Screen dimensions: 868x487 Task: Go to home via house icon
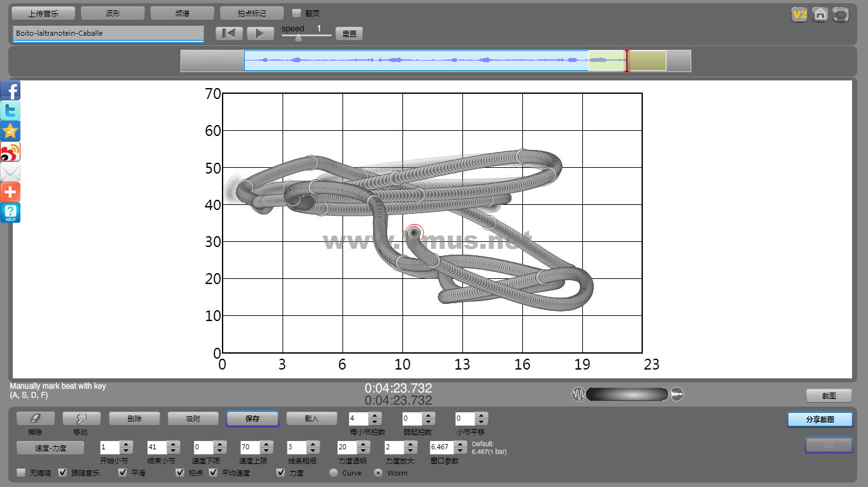(x=820, y=15)
